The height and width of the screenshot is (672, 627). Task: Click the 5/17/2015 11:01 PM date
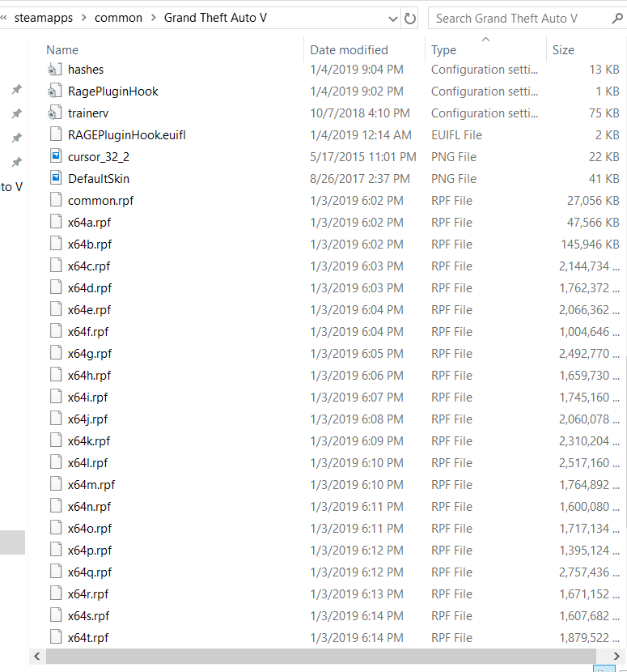coord(363,157)
